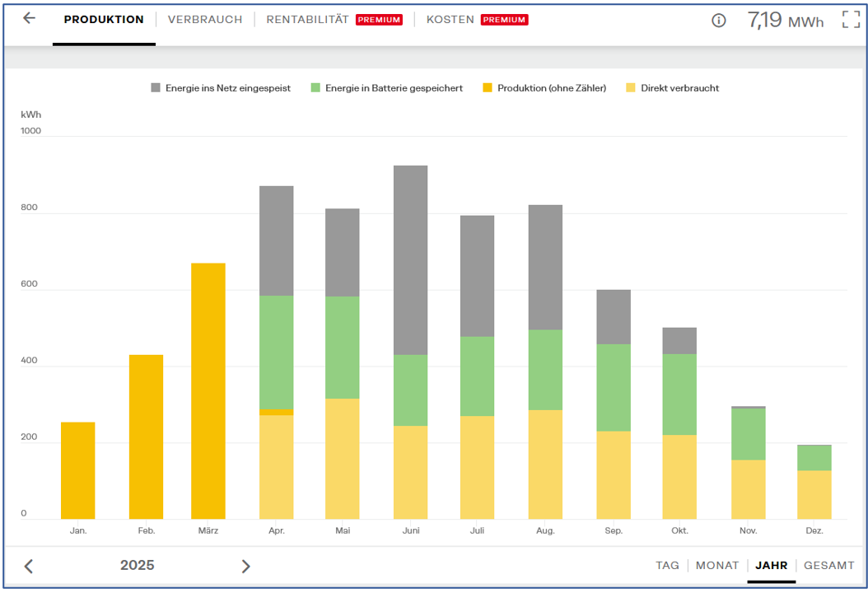Select the Produktion tab
This screenshot has height=593, width=868.
[x=104, y=20]
